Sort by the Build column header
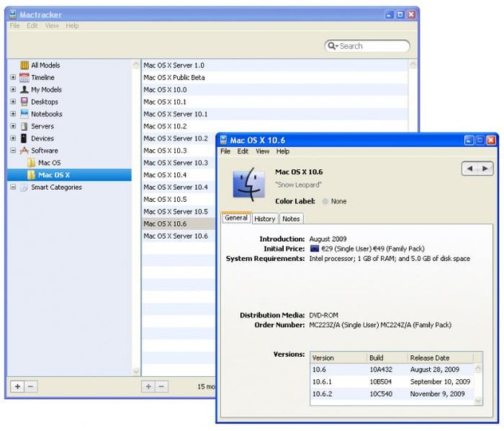504x431 pixels. [x=388, y=358]
